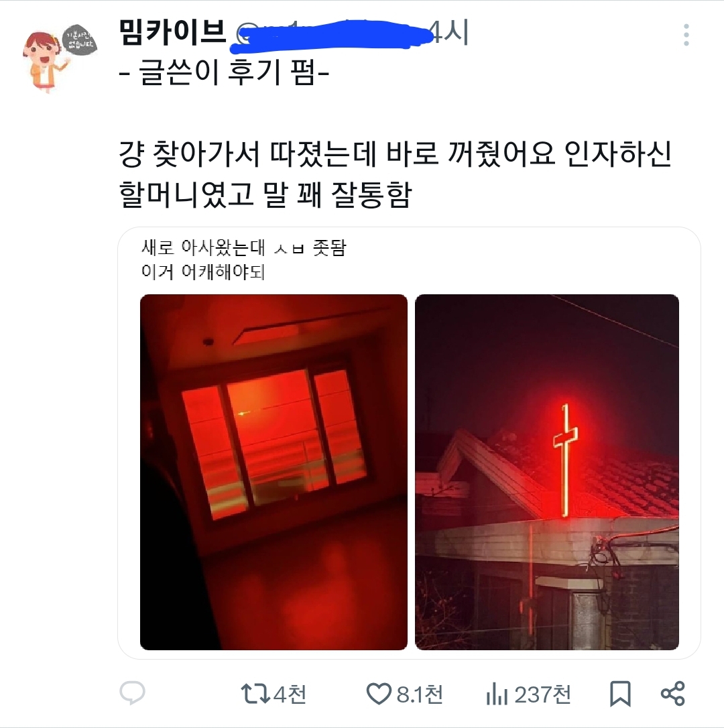Click the scribbled-out username handle
Screen dimensions: 724x728
[x=330, y=34]
